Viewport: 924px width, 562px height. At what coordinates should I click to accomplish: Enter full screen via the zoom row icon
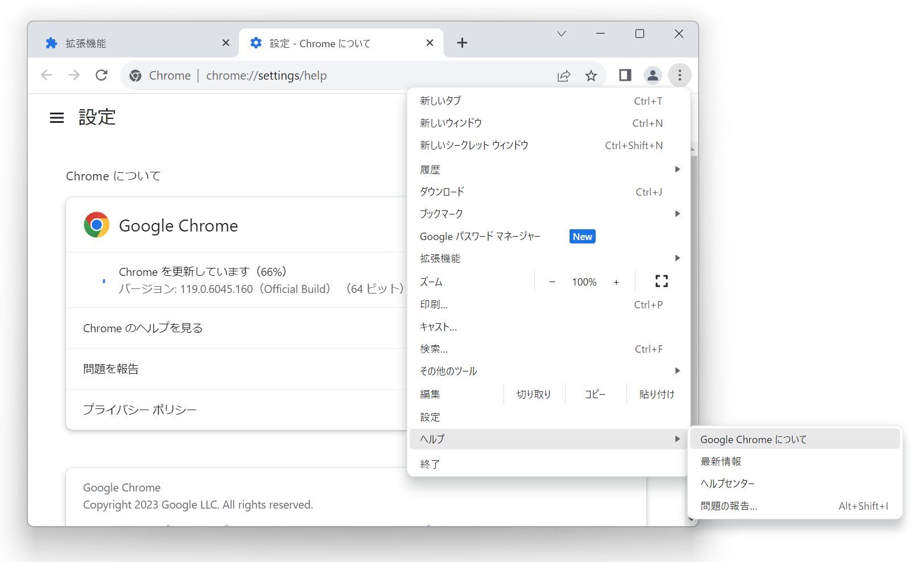661,281
